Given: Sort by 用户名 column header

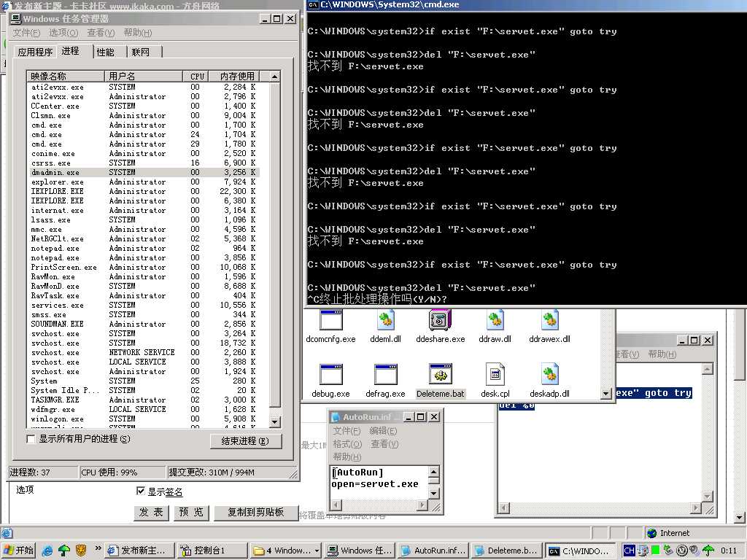Looking at the screenshot, I should point(144,76).
